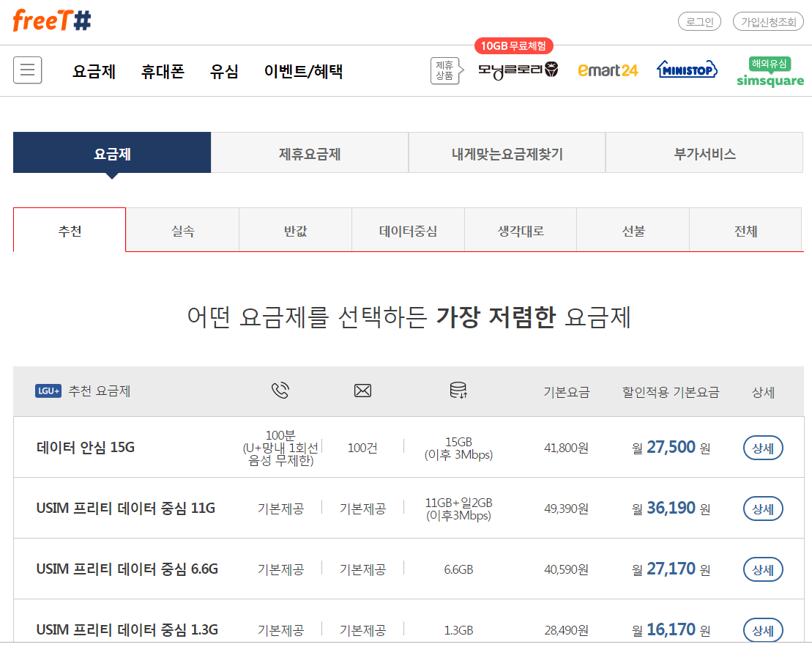Open the emart24 partner logo

tap(608, 70)
